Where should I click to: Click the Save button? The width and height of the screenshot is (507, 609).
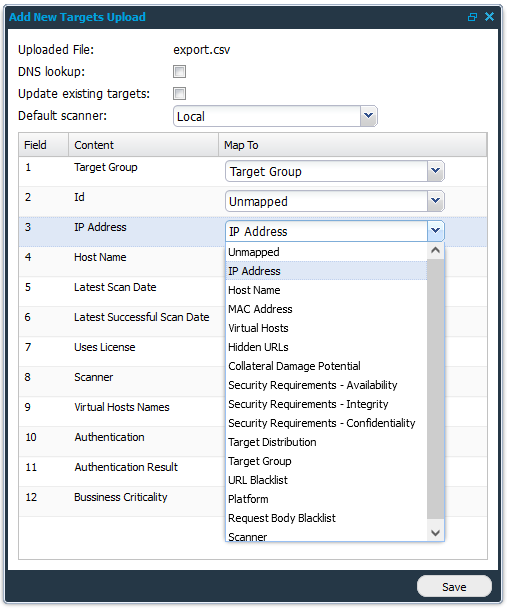pyautogui.click(x=454, y=586)
